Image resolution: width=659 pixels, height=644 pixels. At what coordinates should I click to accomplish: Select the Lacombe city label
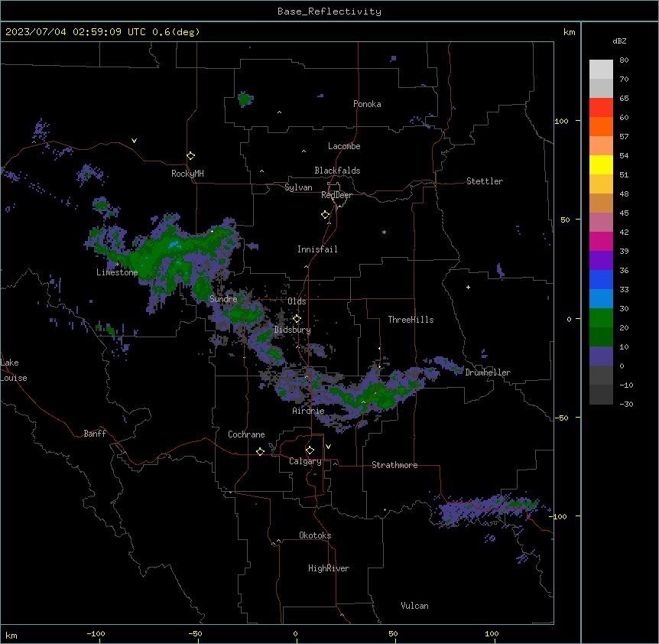point(344,146)
